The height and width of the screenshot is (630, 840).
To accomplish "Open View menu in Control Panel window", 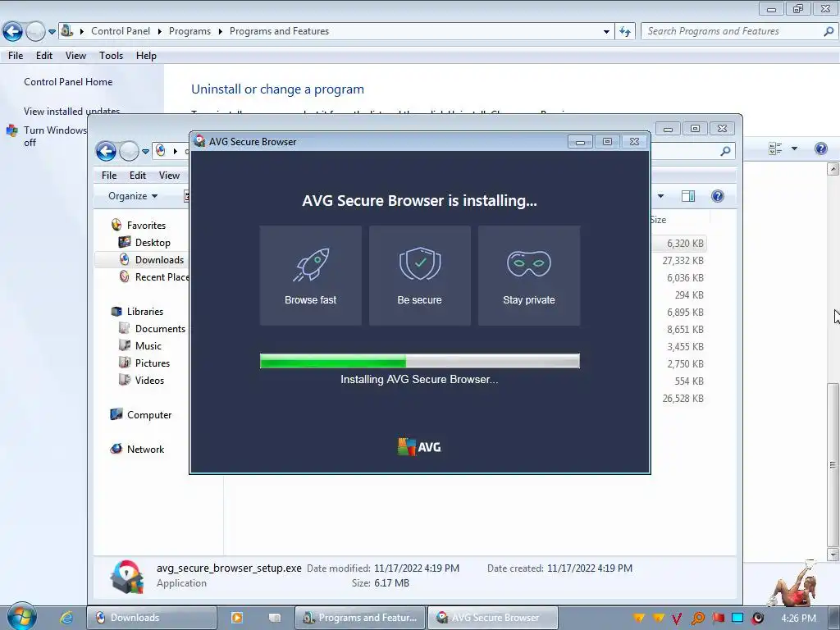I will click(75, 56).
